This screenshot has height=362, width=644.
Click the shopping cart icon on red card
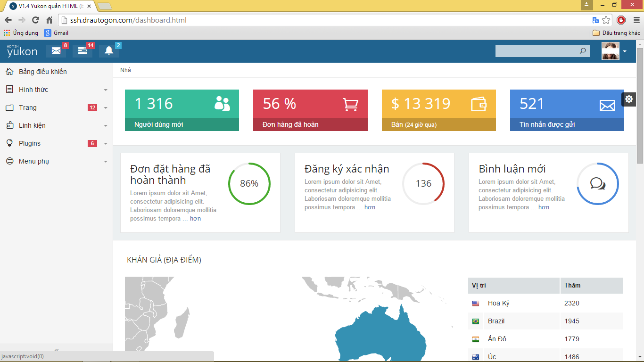pos(350,104)
